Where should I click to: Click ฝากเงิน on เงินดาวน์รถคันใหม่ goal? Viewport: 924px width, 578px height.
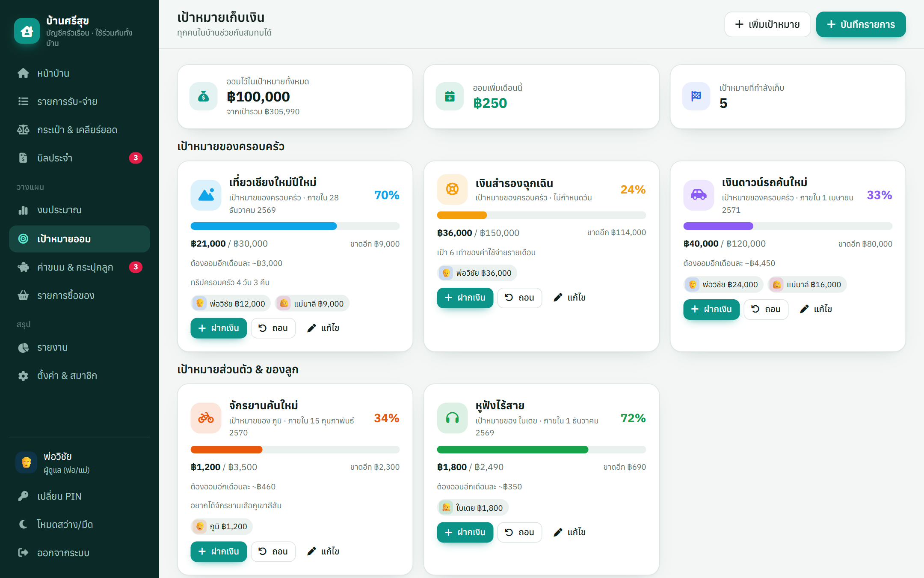[711, 309]
